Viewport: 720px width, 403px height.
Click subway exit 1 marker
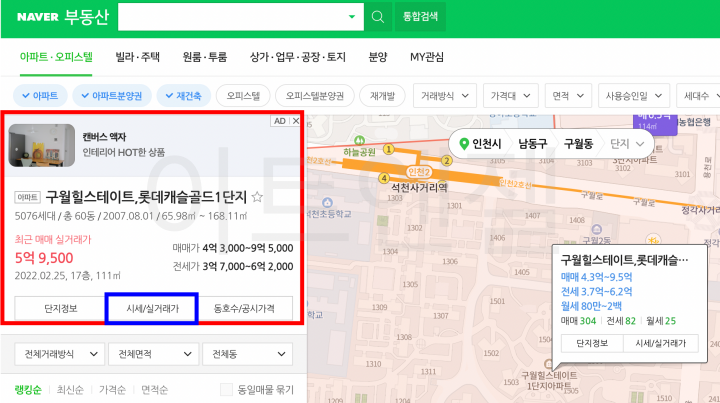click(388, 149)
